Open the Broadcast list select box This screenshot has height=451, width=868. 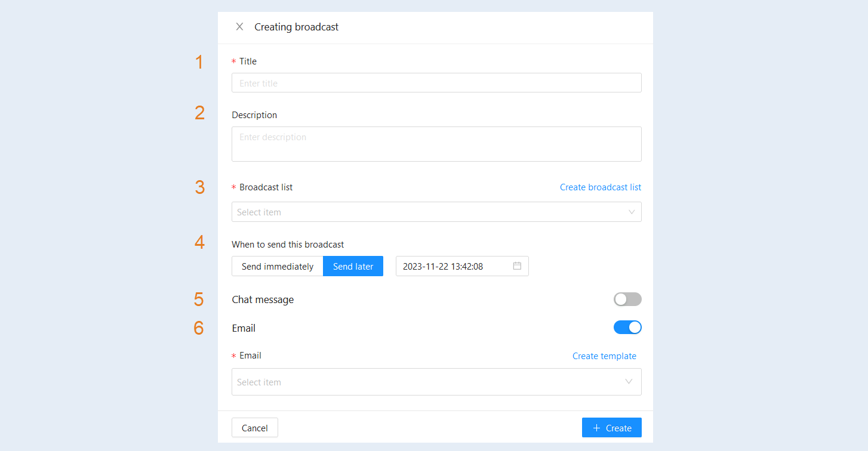(436, 212)
